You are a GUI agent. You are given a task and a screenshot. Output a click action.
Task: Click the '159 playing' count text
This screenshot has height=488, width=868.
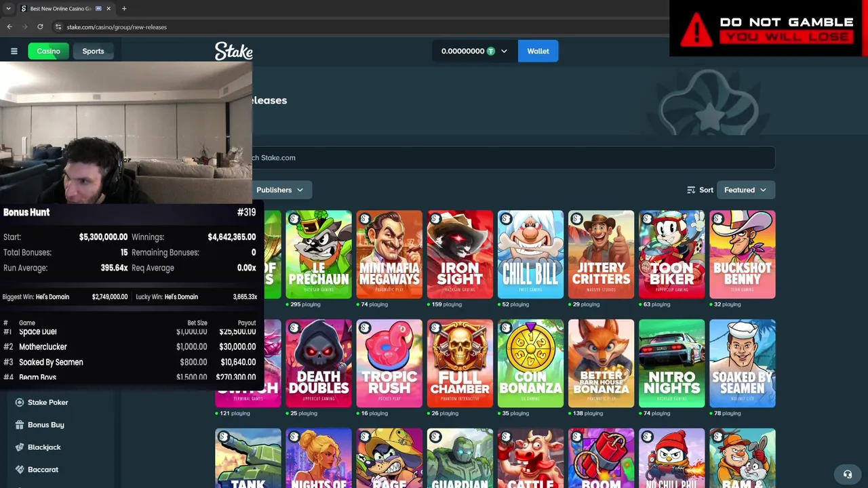tap(446, 304)
